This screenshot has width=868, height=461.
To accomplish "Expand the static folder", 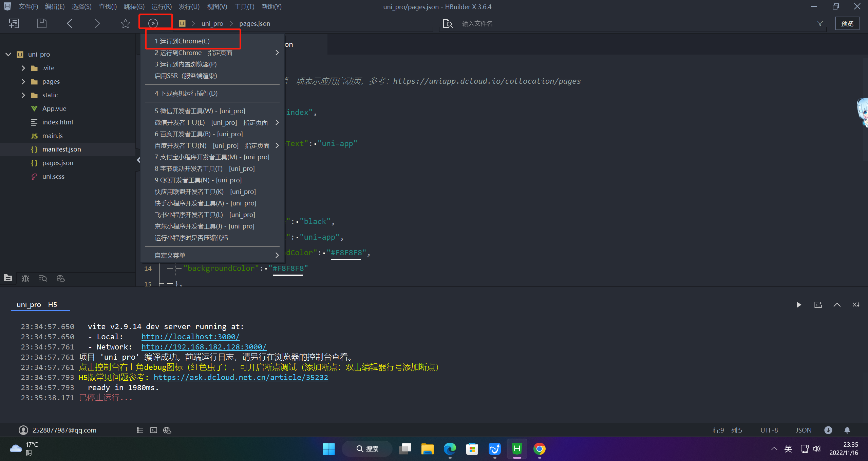I will tap(23, 95).
